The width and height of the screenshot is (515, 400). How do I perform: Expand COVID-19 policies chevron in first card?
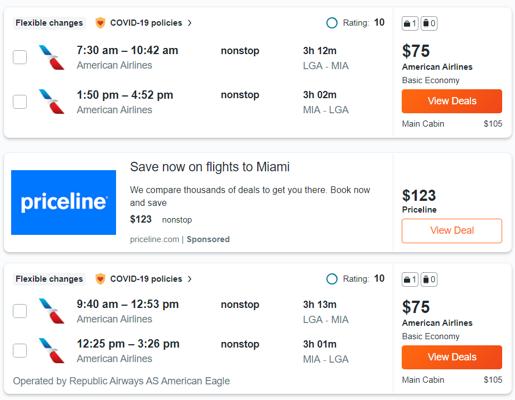[x=190, y=23]
